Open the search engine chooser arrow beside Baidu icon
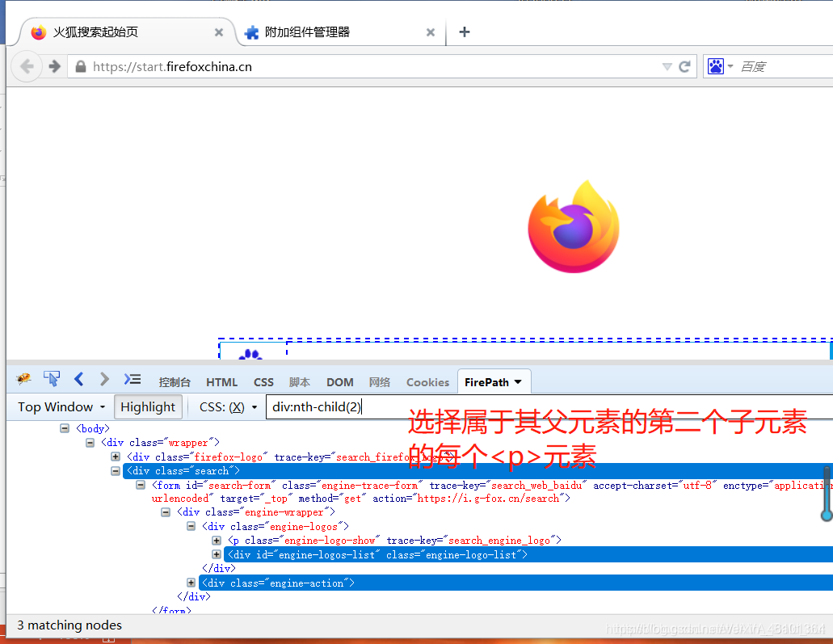 tap(730, 66)
